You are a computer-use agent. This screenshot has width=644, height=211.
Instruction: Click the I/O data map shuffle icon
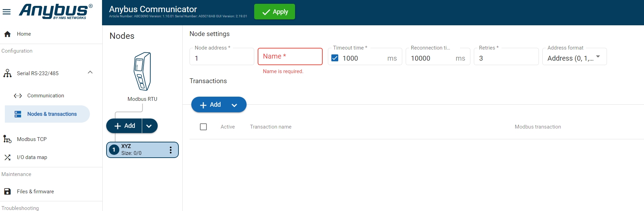point(7,157)
